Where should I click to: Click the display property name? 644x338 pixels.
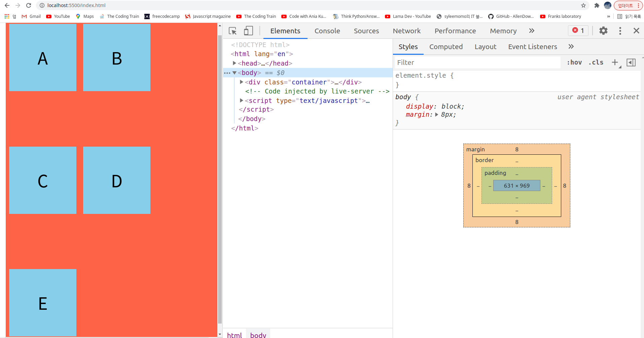[x=420, y=106]
